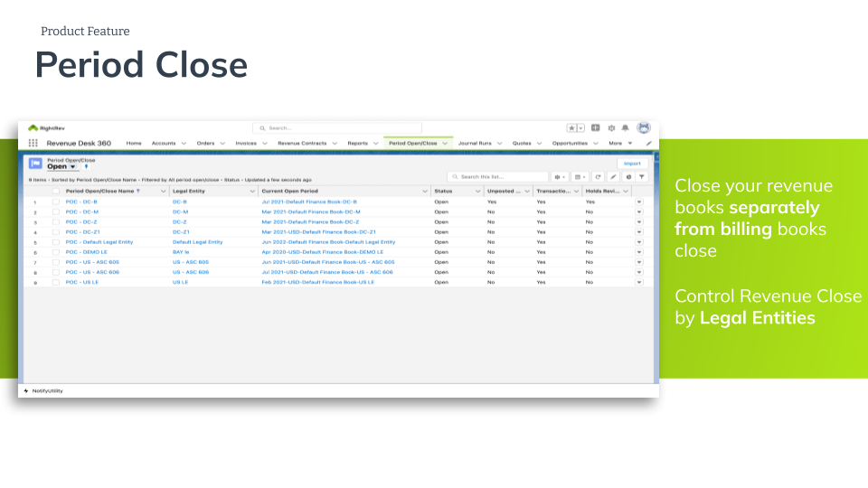Open the More navigation menu
868x488 pixels.
[x=620, y=144]
